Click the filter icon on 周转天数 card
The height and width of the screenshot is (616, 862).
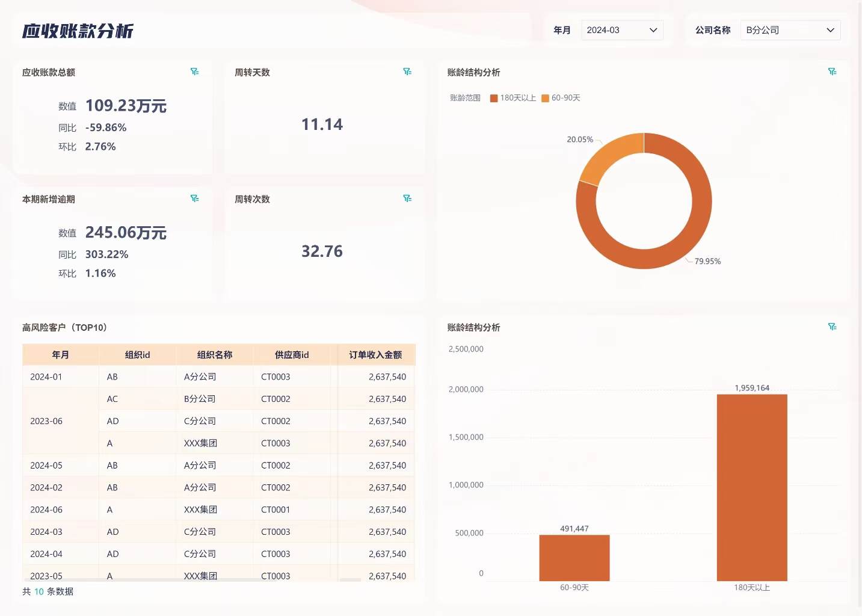pos(408,71)
